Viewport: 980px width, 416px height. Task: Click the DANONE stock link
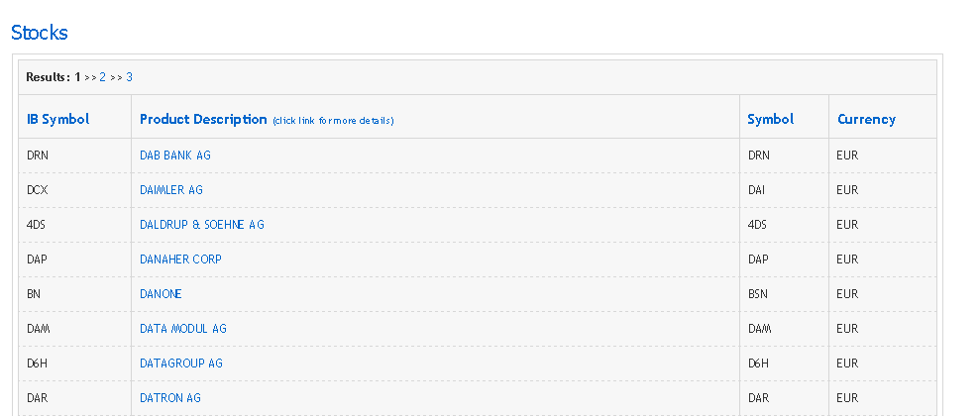coord(161,294)
